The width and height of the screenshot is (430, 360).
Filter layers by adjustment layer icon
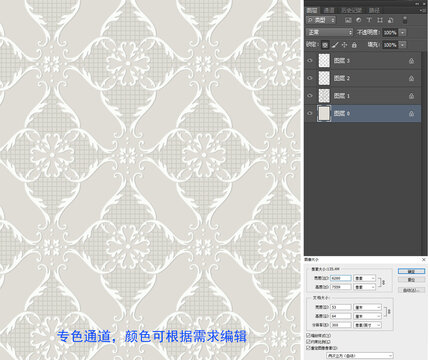point(358,20)
